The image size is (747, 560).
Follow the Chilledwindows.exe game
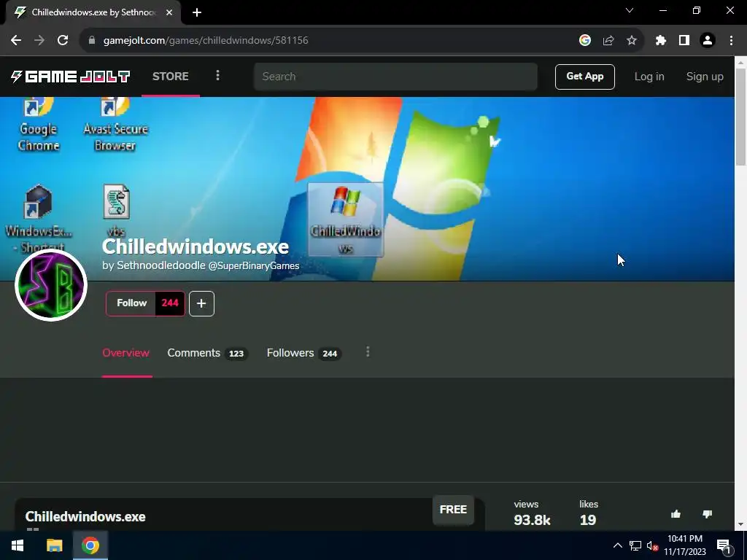(x=131, y=303)
